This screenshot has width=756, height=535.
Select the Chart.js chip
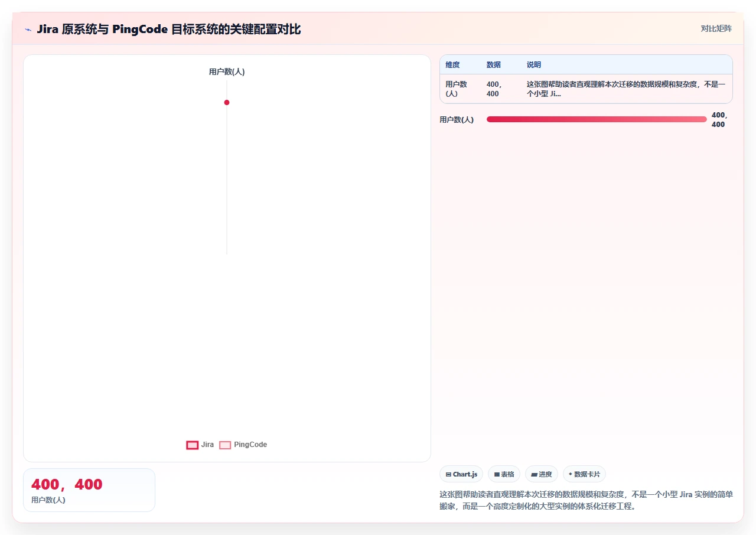tap(461, 474)
